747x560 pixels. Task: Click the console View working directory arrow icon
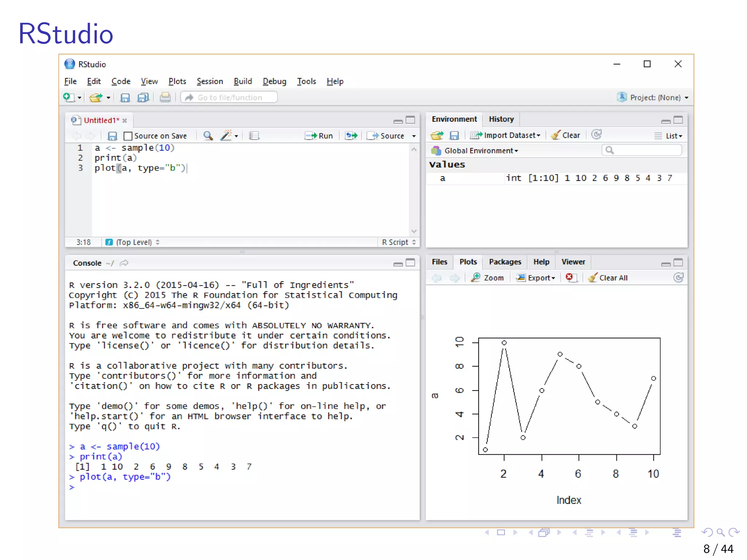pyautogui.click(x=124, y=263)
